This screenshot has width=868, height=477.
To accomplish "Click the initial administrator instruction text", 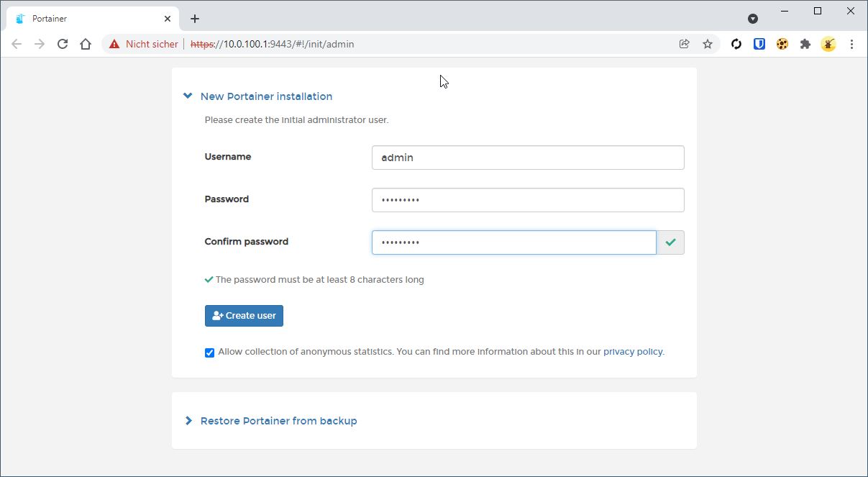I will pyautogui.click(x=296, y=120).
